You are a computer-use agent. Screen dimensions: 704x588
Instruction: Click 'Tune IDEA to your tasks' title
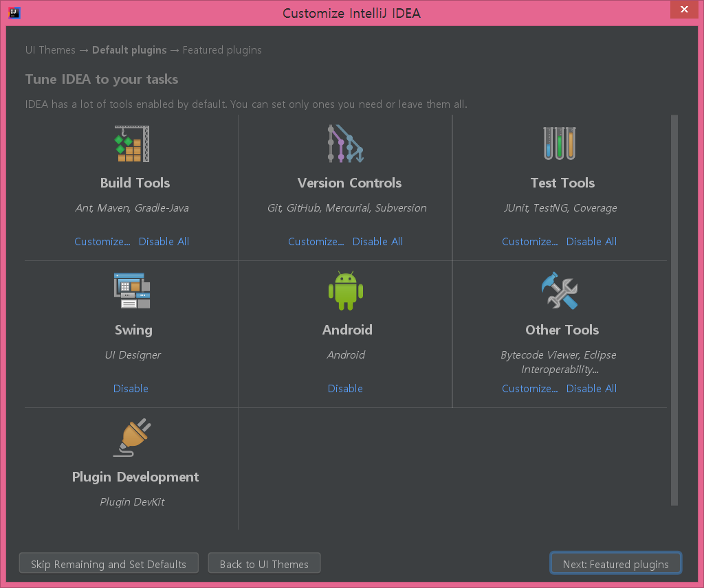pos(102,80)
